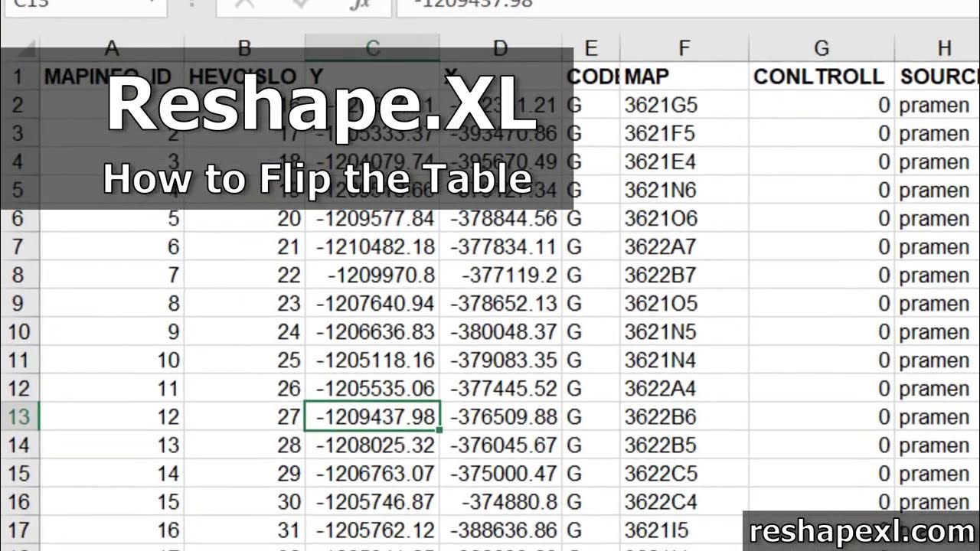The width and height of the screenshot is (980, 551).
Task: Click MAP cell 3622B5
Action: [x=684, y=445]
